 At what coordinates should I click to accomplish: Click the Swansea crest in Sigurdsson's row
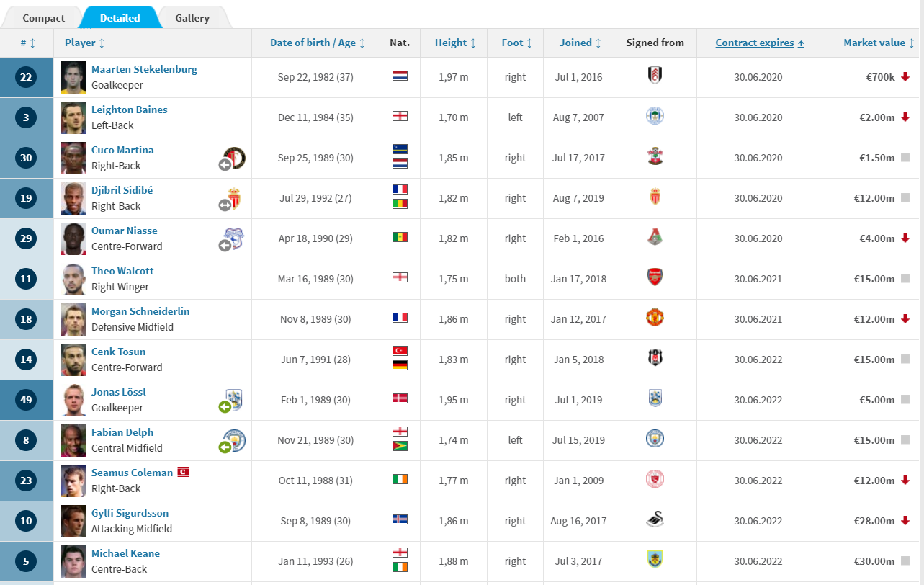(655, 519)
